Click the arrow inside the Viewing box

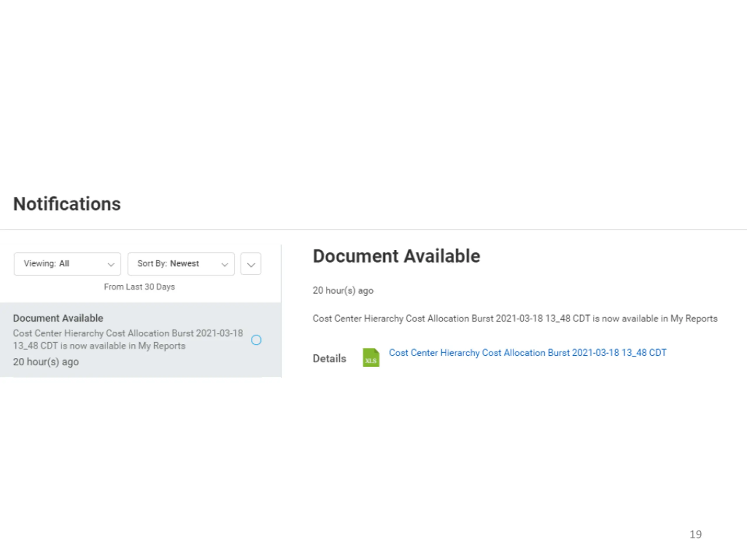(111, 265)
